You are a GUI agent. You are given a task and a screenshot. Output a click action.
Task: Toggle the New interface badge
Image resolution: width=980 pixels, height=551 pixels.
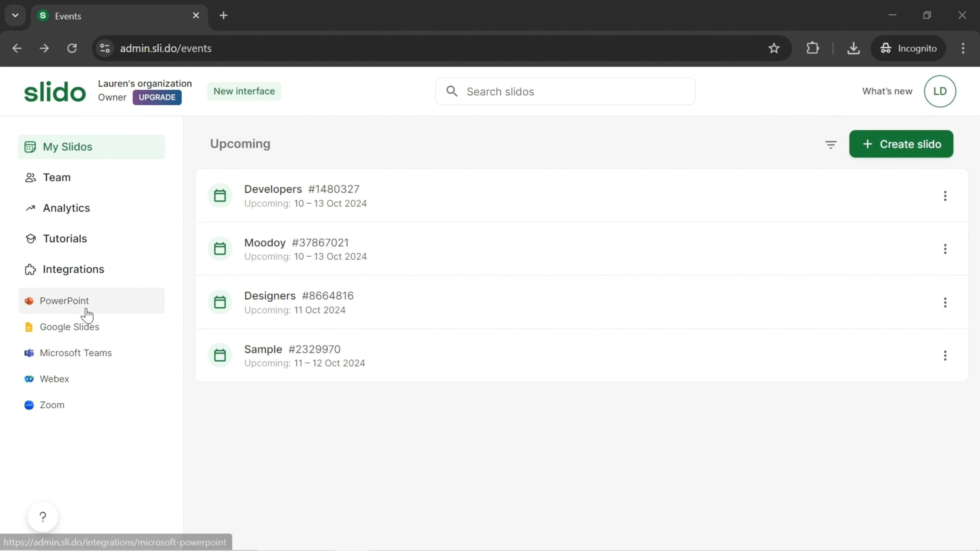pos(244,91)
